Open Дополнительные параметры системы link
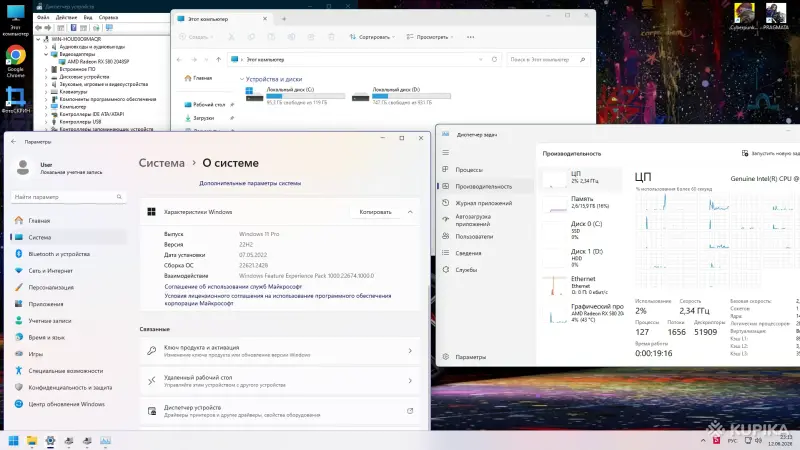 pyautogui.click(x=250, y=183)
